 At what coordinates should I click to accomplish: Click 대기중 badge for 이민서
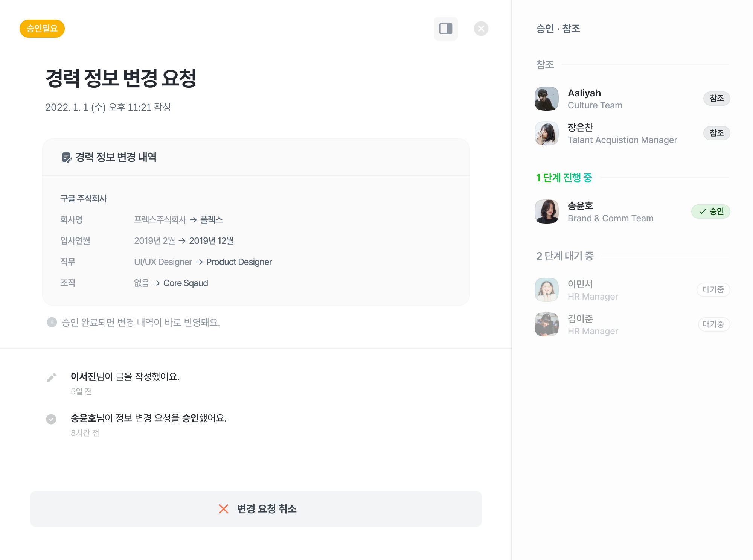tap(713, 290)
